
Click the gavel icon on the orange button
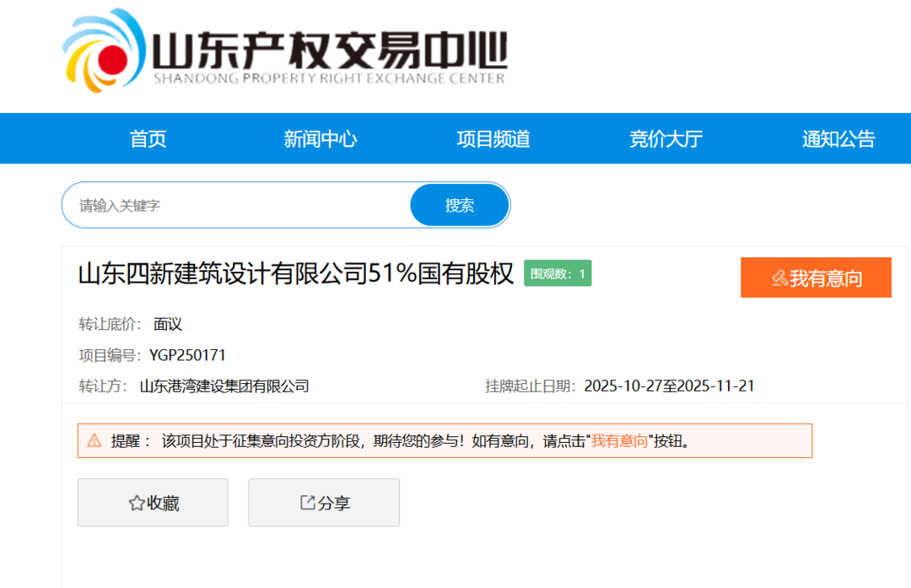tap(779, 278)
